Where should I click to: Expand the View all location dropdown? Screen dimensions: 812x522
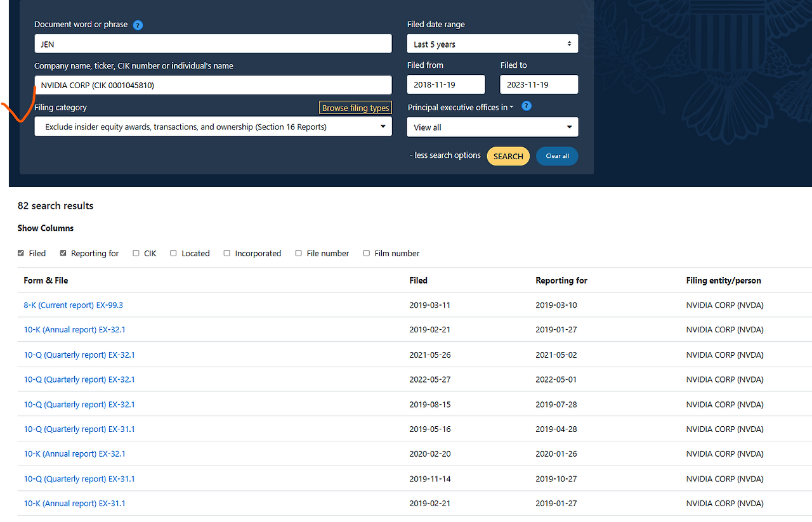coord(492,127)
